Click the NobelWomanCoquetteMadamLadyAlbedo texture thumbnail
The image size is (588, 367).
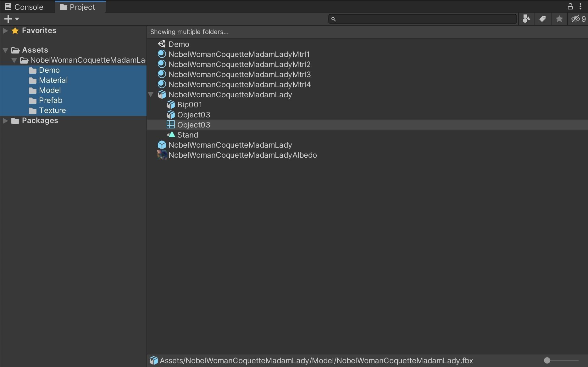[x=162, y=155]
